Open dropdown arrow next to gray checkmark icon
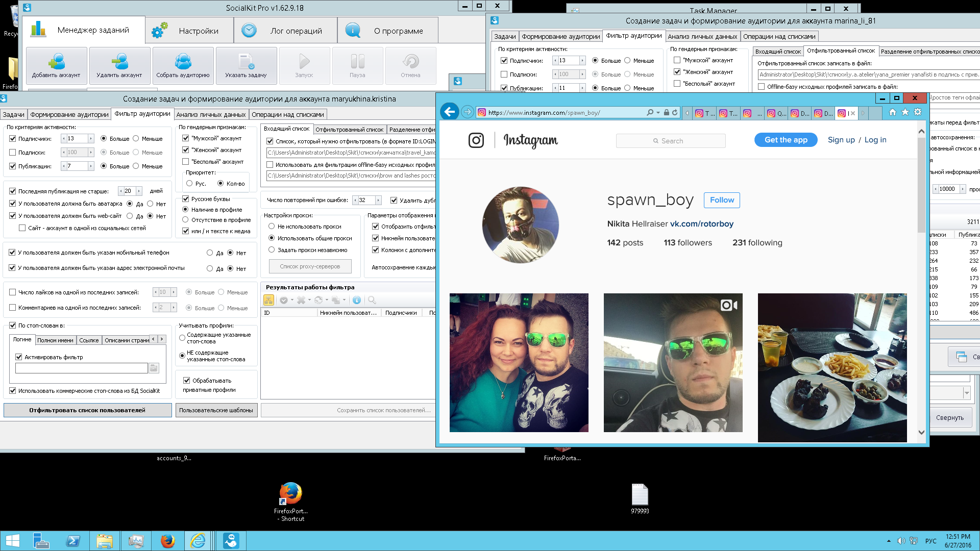This screenshot has width=980, height=551. click(292, 300)
